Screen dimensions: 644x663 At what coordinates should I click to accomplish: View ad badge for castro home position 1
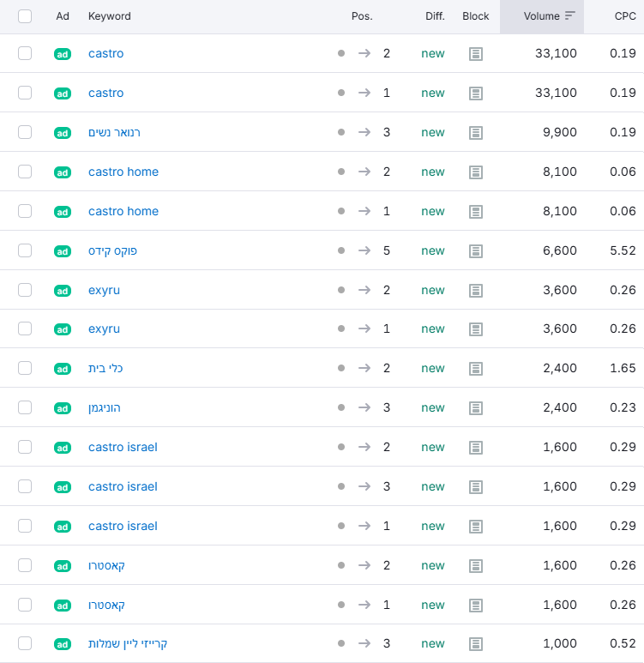[x=63, y=211]
